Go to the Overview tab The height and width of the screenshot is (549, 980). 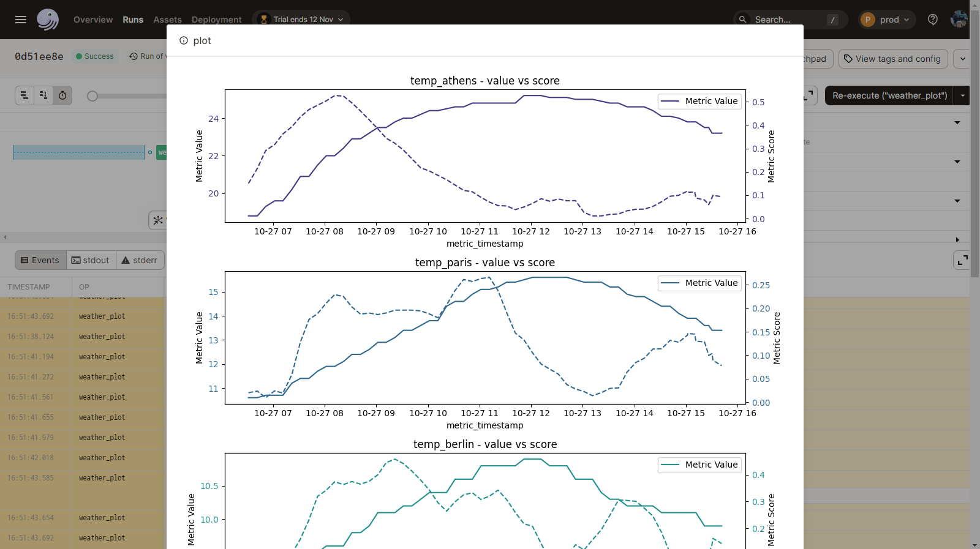pyautogui.click(x=93, y=20)
